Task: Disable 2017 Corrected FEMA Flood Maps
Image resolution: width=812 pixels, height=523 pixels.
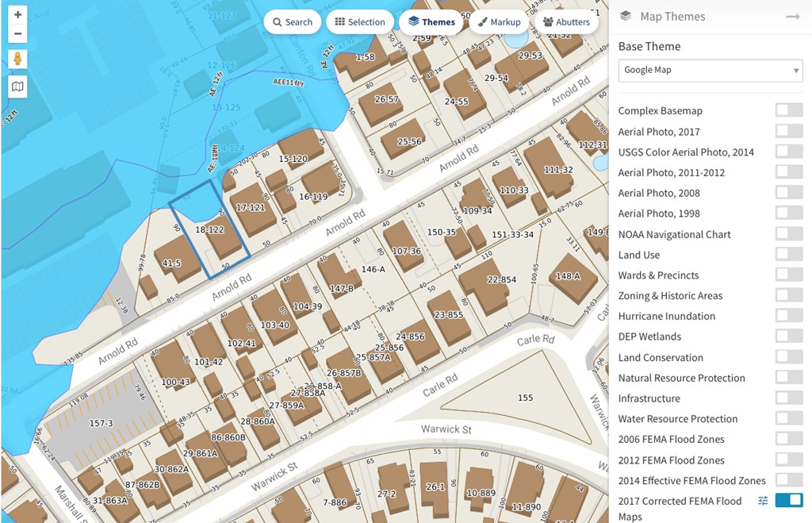Action: tap(789, 500)
